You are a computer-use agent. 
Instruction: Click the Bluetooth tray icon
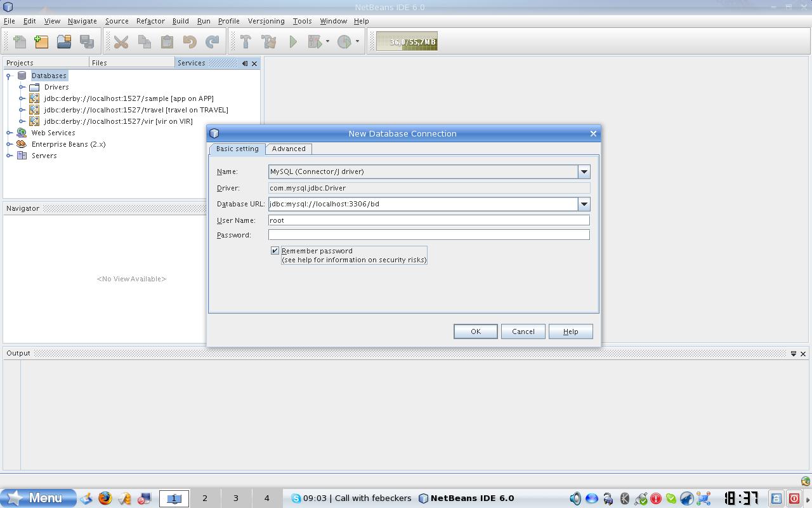pos(625,498)
